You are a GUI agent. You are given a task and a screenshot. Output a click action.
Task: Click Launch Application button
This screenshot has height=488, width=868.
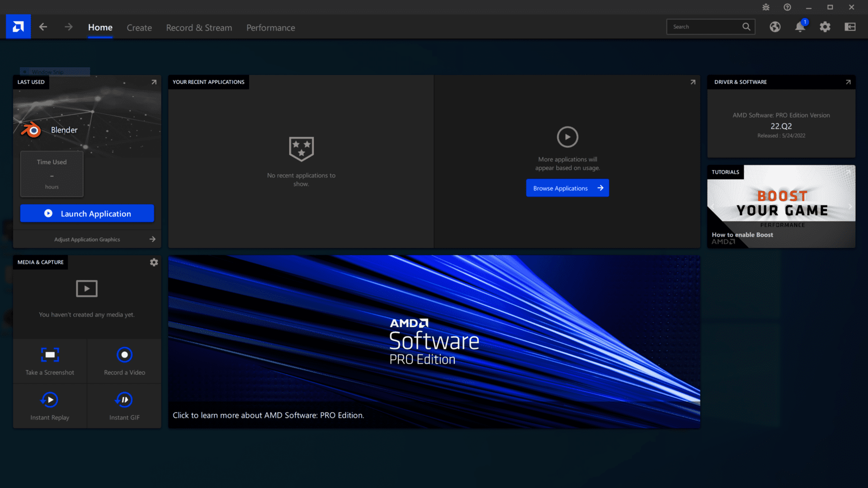tap(87, 213)
